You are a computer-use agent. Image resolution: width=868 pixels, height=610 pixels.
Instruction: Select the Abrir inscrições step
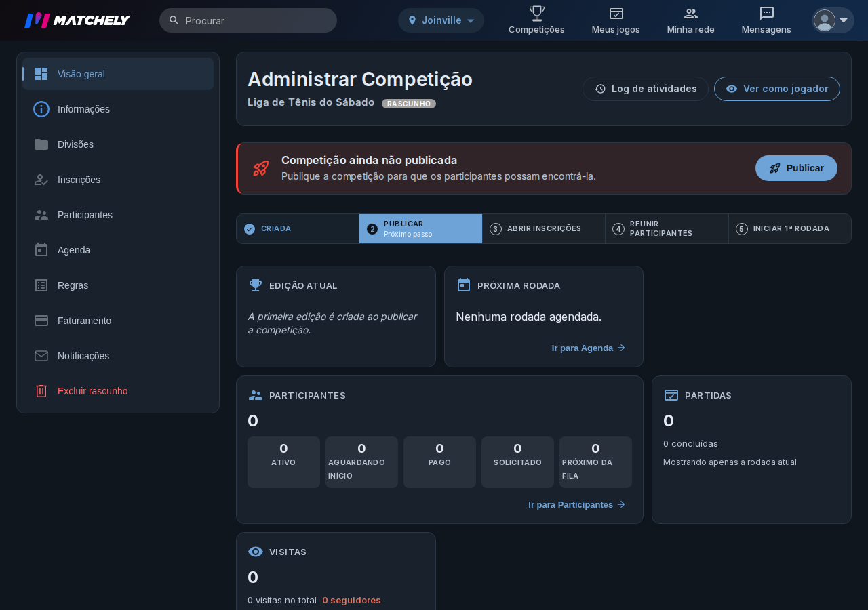[x=544, y=229]
